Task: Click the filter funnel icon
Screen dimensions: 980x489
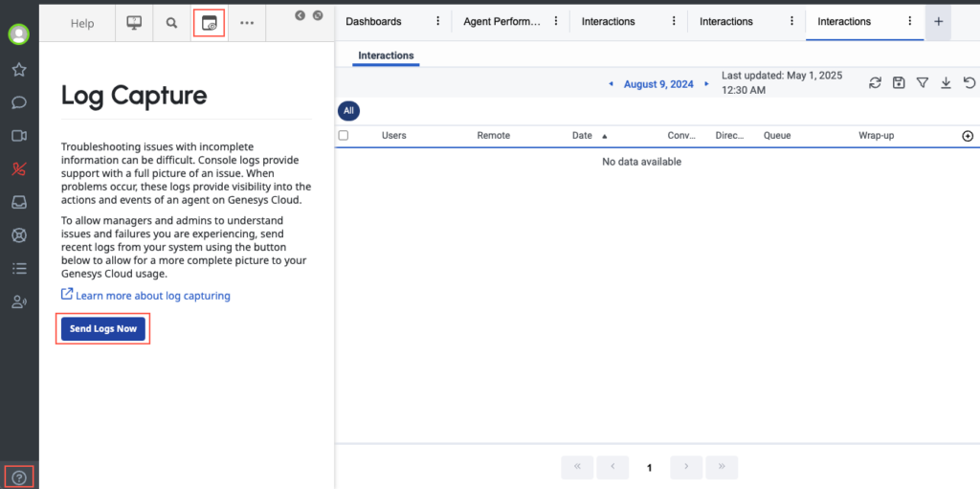Action: tap(922, 83)
